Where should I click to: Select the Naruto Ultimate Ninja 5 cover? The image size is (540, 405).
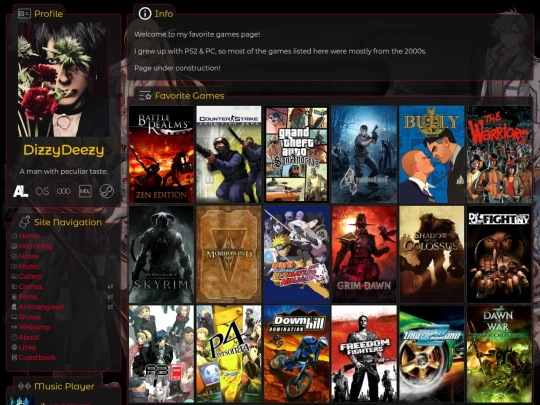297,254
